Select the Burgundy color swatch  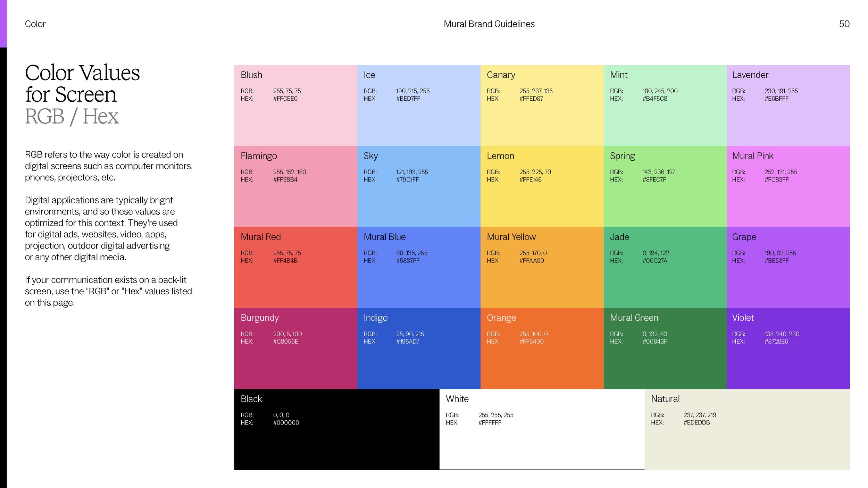tap(295, 348)
